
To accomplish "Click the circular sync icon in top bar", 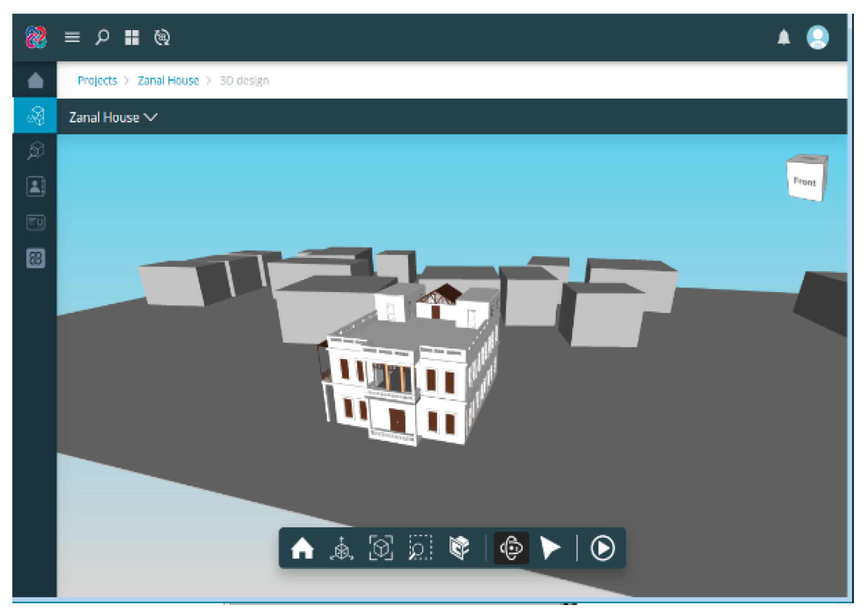I will tap(162, 37).
